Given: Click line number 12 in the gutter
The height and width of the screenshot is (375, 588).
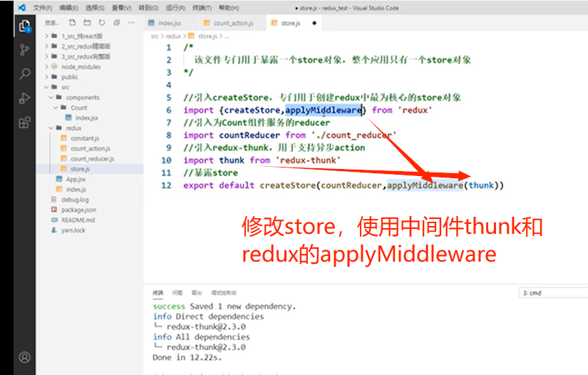Looking at the screenshot, I should click(167, 185).
